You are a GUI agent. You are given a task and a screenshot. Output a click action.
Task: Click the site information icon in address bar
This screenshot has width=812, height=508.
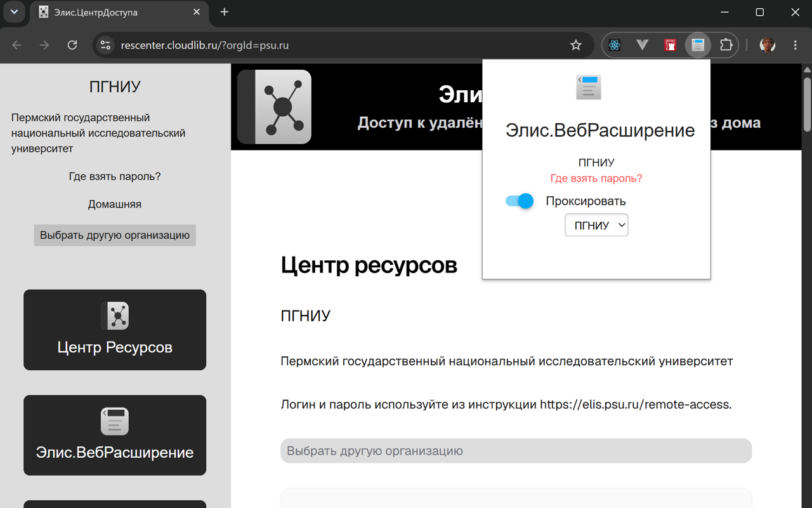[106, 45]
